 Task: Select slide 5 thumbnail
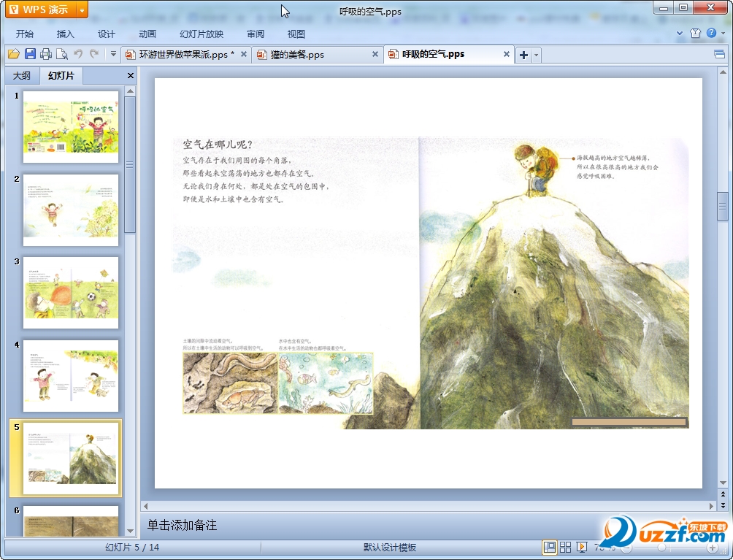tap(71, 459)
